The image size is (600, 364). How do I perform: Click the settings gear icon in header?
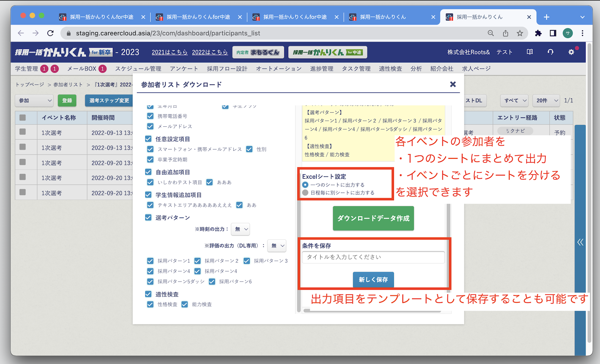coord(571,52)
